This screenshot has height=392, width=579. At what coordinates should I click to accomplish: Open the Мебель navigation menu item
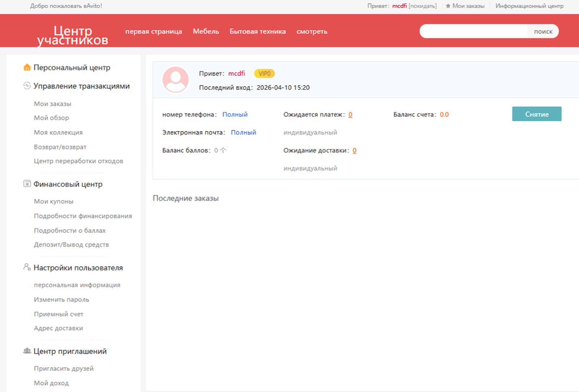[x=206, y=31]
